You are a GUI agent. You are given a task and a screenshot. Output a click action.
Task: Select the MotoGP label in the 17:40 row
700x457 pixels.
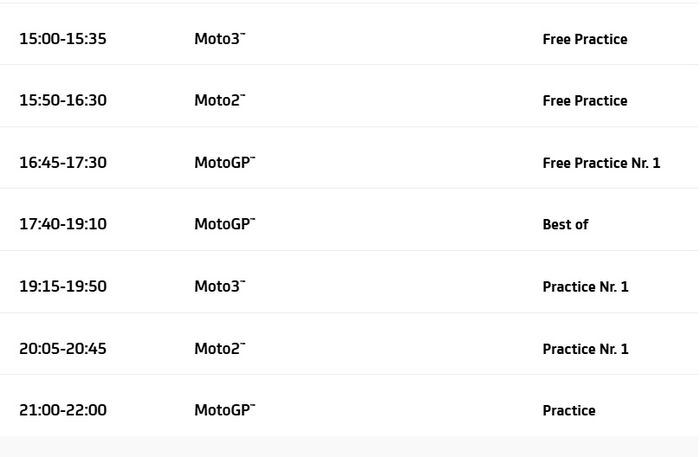224,225
